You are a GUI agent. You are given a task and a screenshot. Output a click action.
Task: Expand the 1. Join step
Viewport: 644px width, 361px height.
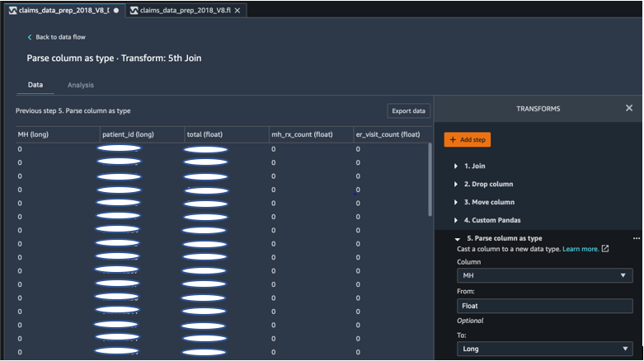456,166
